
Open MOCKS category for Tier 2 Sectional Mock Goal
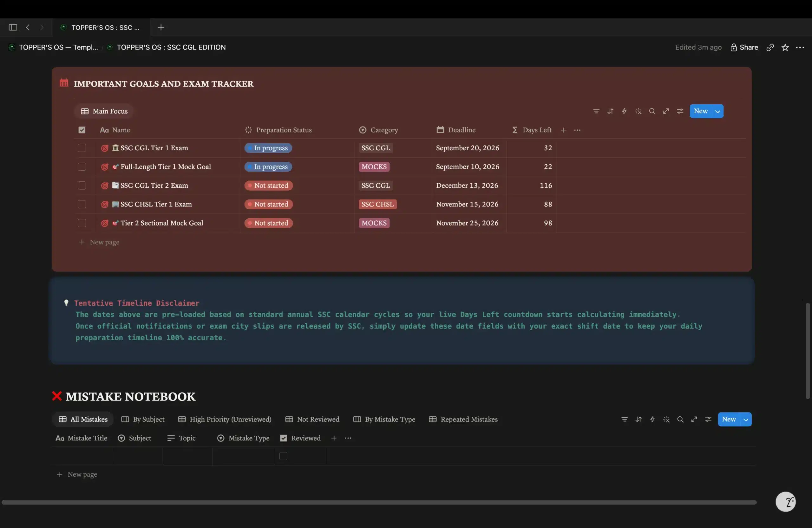(x=374, y=223)
